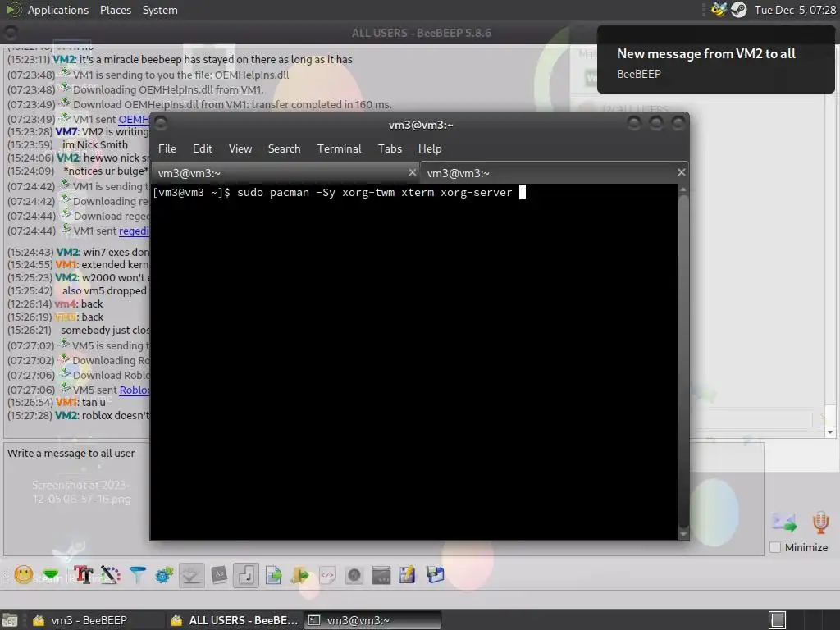The height and width of the screenshot is (630, 840).
Task: Switch to ALL USERS - BeeBEEP taskbar window
Action: [234, 620]
